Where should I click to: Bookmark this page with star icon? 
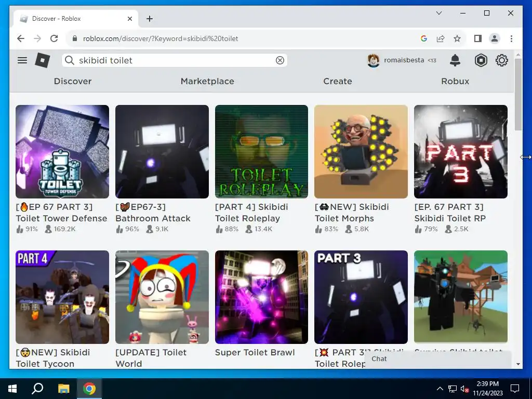pos(457,38)
